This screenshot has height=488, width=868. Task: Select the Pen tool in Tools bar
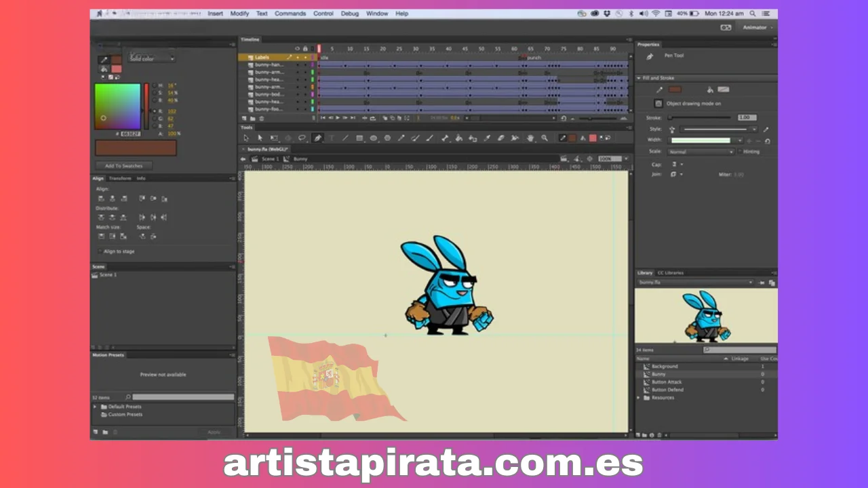[318, 138]
